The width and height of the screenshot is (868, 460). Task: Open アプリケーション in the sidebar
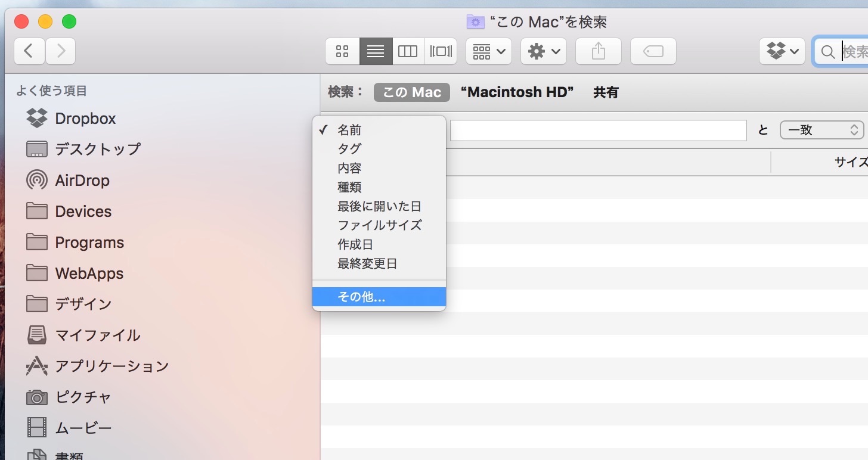[98, 366]
